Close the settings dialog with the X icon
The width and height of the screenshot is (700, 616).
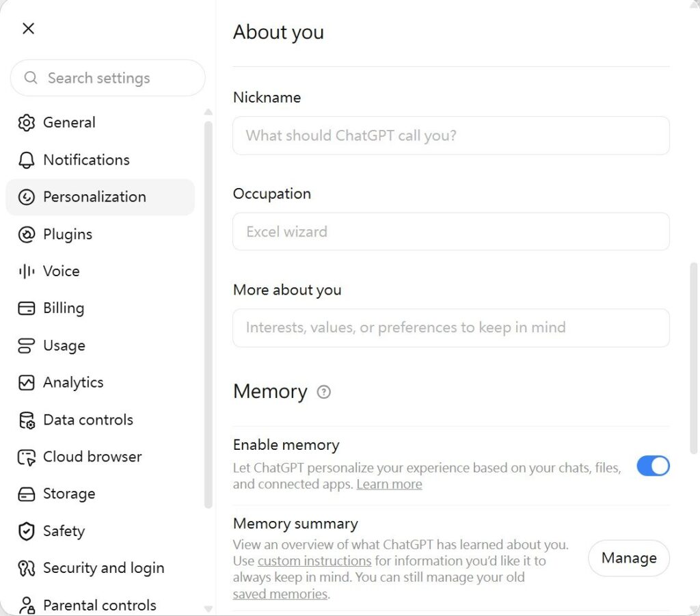[x=28, y=29]
